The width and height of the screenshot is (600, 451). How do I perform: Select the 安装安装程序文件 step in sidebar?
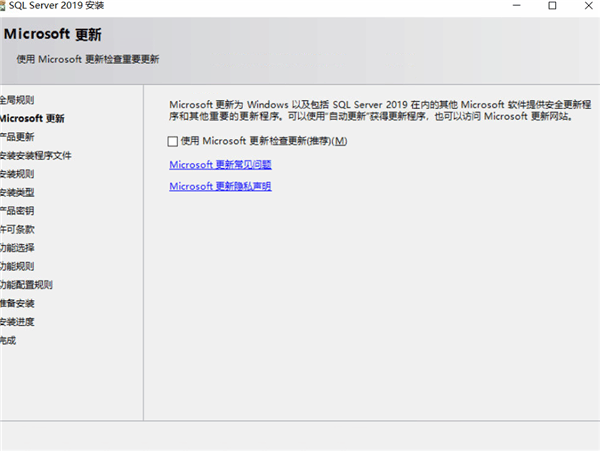coord(36,155)
